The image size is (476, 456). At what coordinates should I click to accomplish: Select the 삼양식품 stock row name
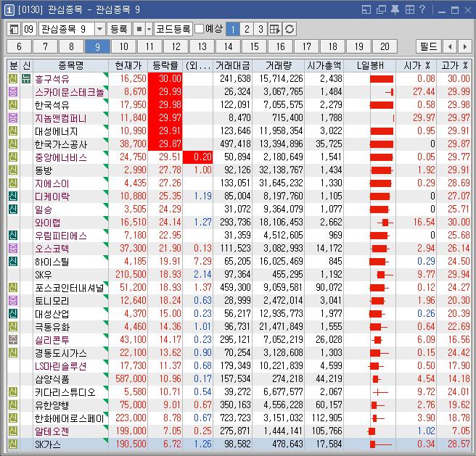click(52, 379)
